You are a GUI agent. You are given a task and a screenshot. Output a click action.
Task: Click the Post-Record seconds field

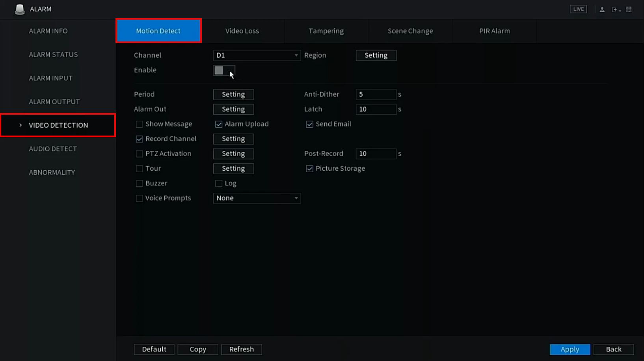[x=376, y=154]
